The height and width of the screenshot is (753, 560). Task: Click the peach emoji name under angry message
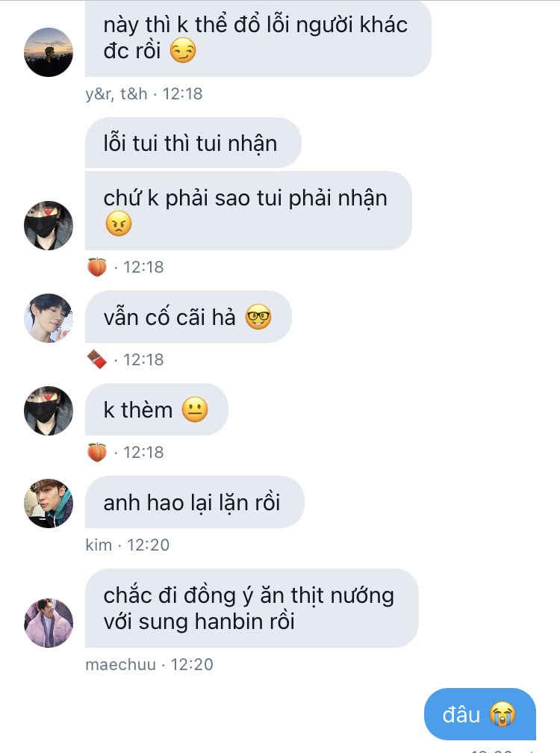(97, 267)
